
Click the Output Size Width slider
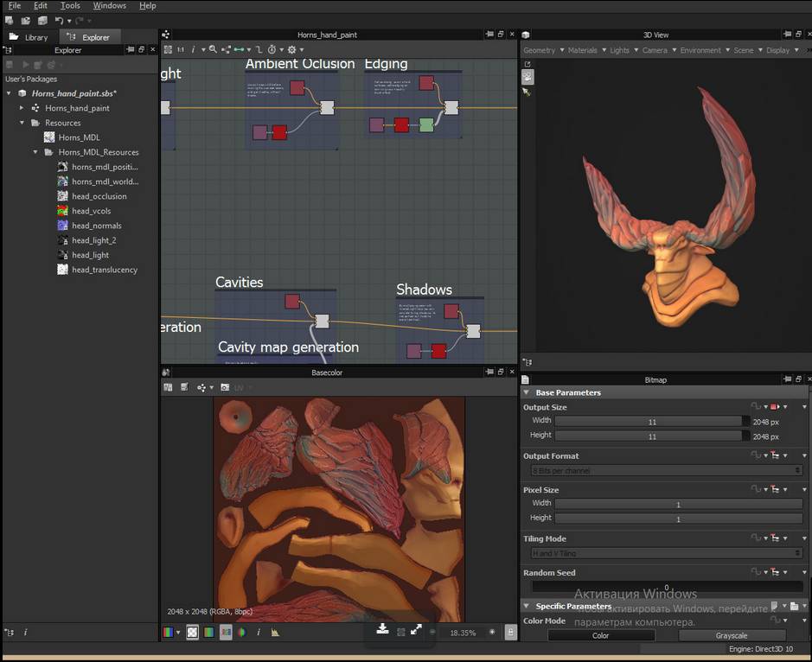[x=651, y=421]
